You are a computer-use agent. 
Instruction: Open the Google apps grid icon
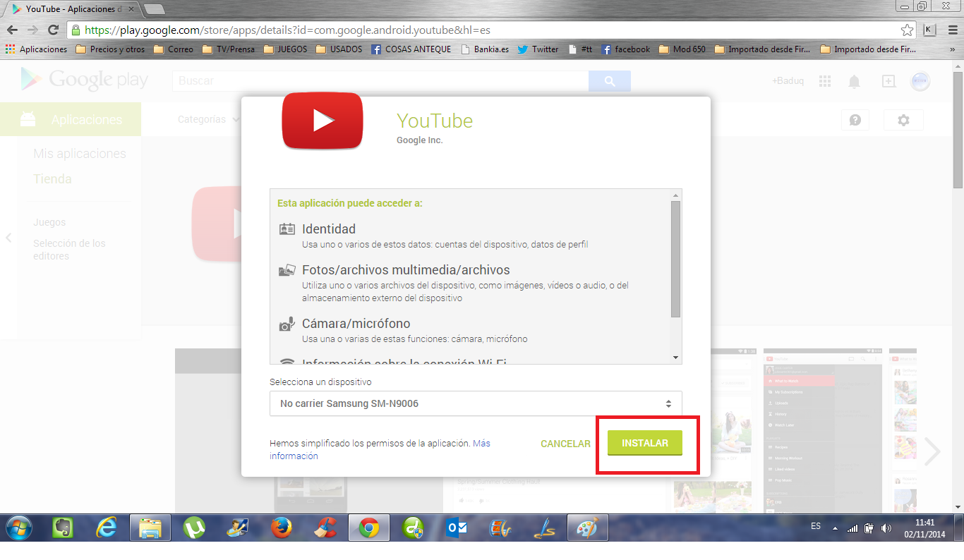coord(825,82)
